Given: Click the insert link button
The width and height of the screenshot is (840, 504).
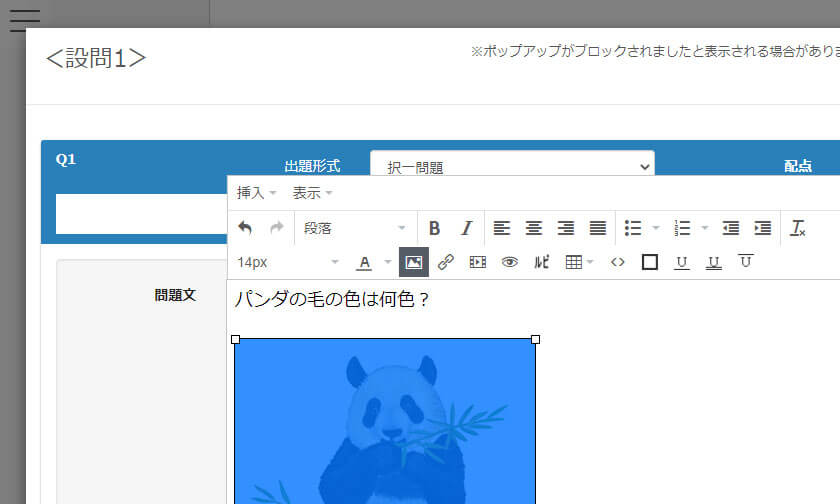Looking at the screenshot, I should click(446, 262).
